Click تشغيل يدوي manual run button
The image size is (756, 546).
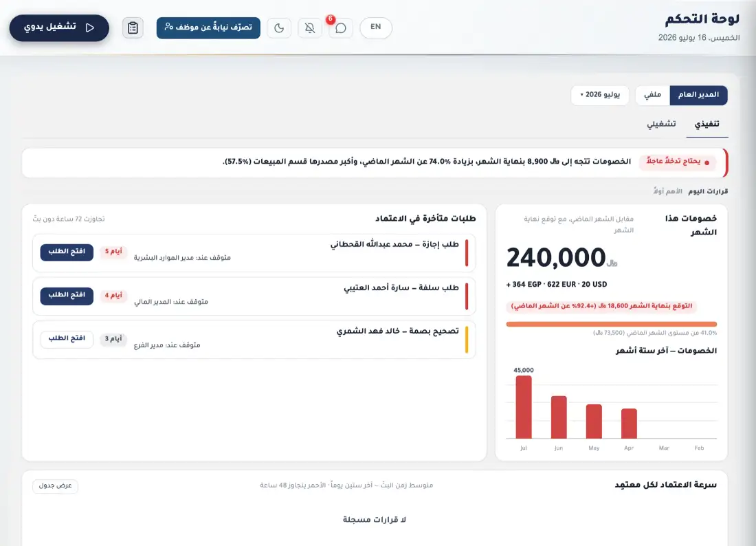tap(59, 28)
